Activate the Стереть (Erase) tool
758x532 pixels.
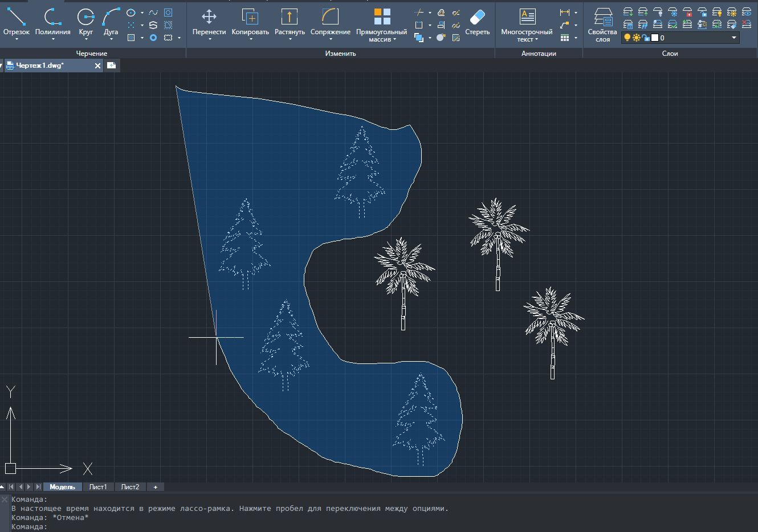point(478,21)
